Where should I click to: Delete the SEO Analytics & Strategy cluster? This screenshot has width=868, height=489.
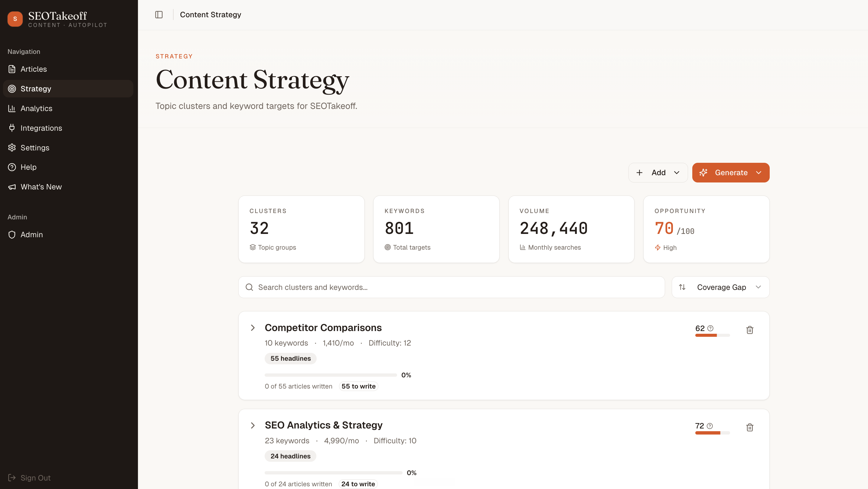pyautogui.click(x=749, y=427)
